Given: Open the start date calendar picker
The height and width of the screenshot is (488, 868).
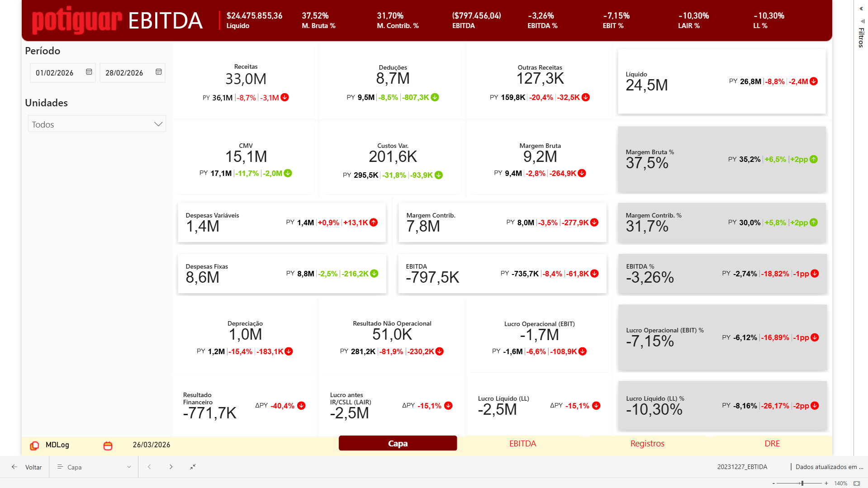Looking at the screenshot, I should (89, 72).
